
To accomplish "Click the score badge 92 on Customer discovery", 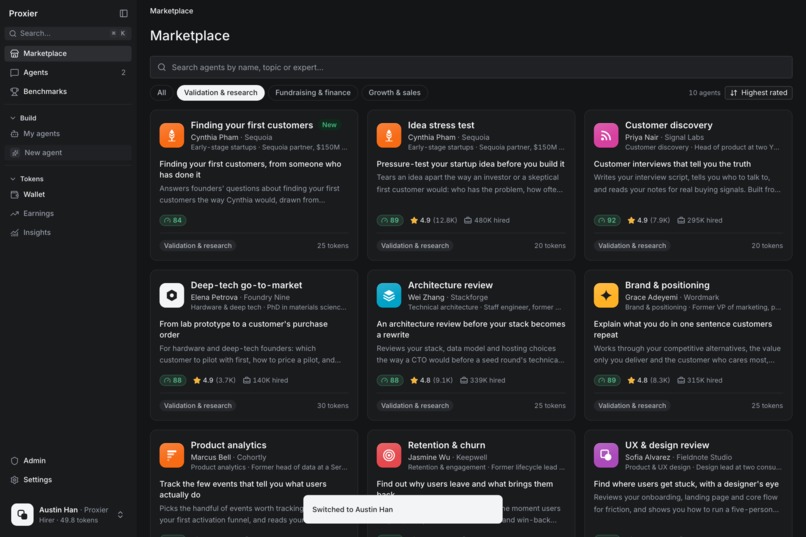I will pos(607,220).
